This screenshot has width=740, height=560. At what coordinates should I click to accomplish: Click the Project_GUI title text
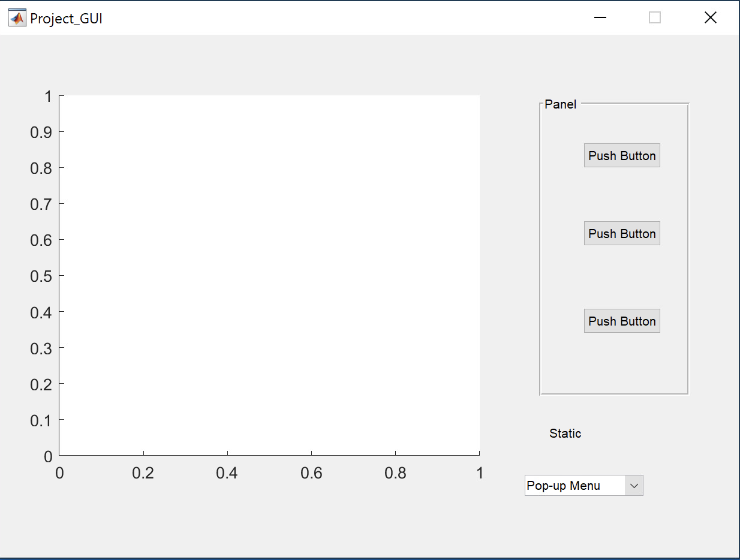click(x=68, y=18)
